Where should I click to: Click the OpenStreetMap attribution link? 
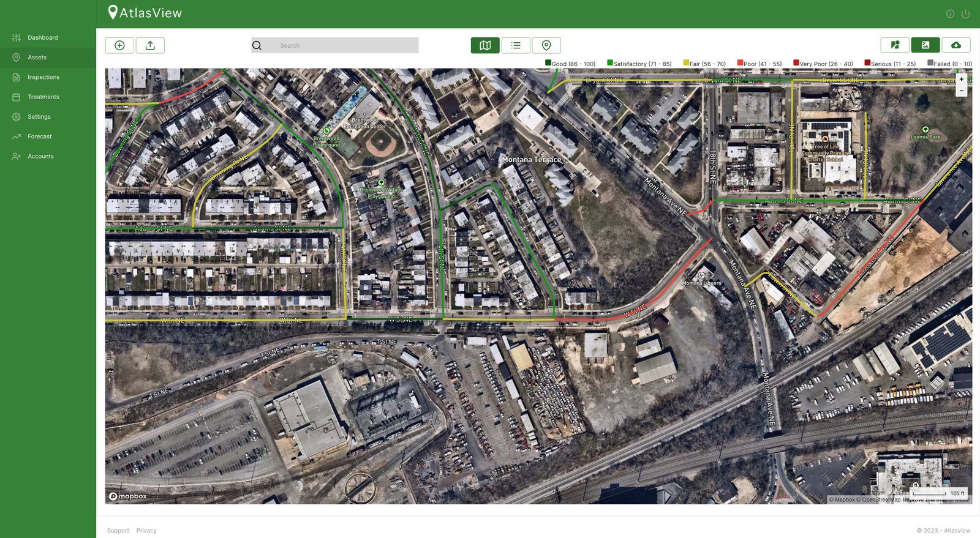[878, 500]
